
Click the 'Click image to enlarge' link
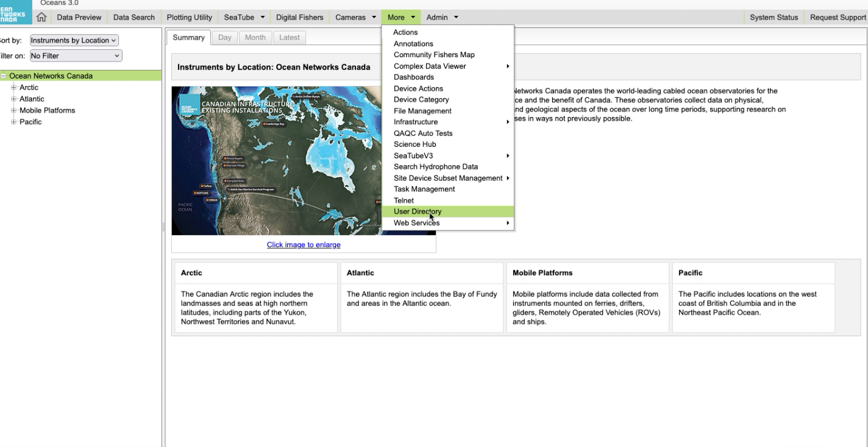click(x=304, y=245)
